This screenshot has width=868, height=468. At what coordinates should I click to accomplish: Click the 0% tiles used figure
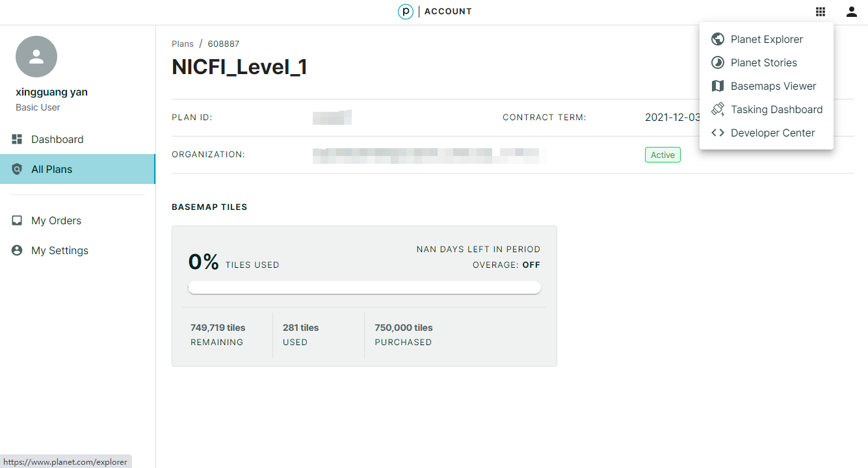[204, 261]
